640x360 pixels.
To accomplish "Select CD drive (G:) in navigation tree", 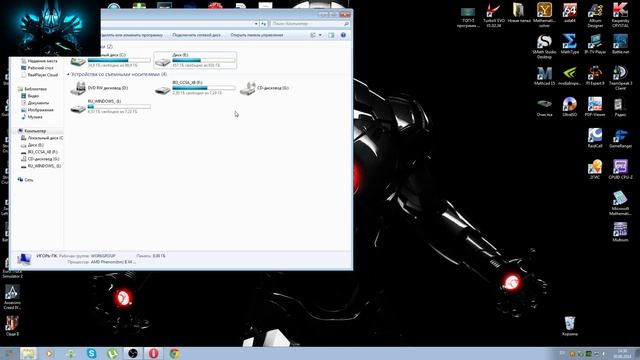I will (40, 159).
